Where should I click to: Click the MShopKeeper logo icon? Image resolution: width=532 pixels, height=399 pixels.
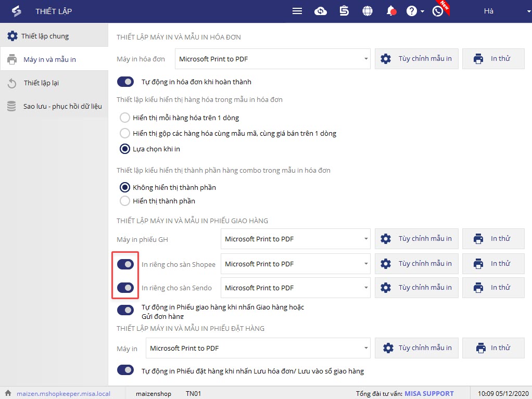coord(16,11)
